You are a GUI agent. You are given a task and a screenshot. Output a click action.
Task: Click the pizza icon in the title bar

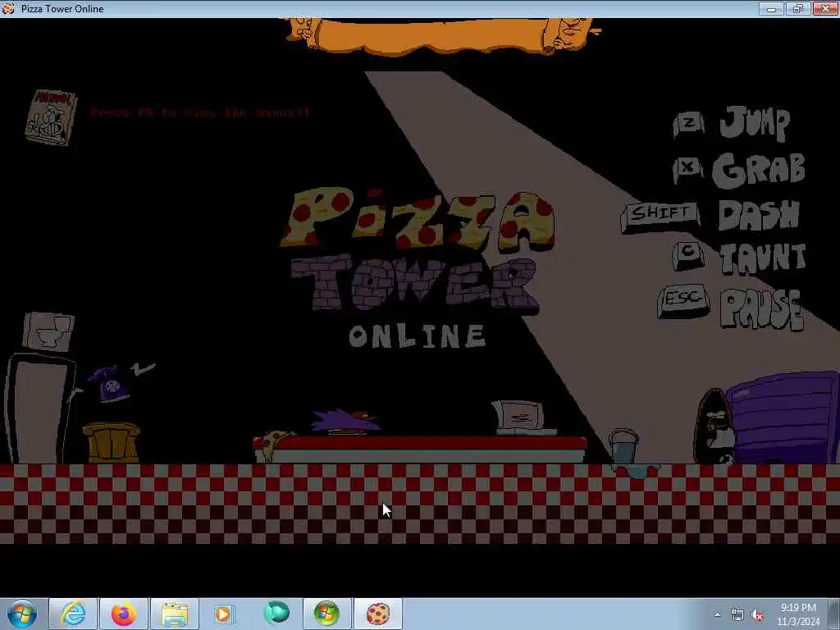(x=8, y=8)
